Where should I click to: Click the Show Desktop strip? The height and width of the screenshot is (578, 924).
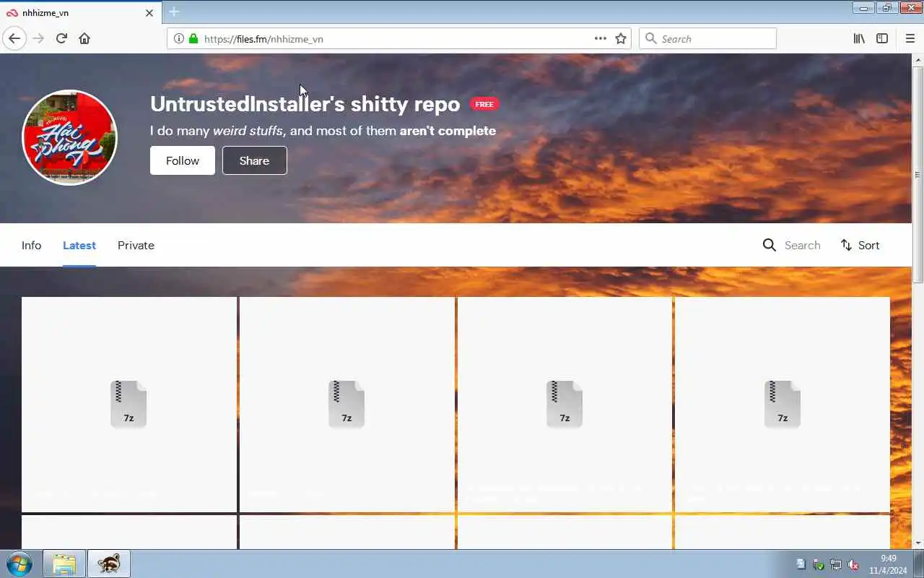click(x=918, y=564)
